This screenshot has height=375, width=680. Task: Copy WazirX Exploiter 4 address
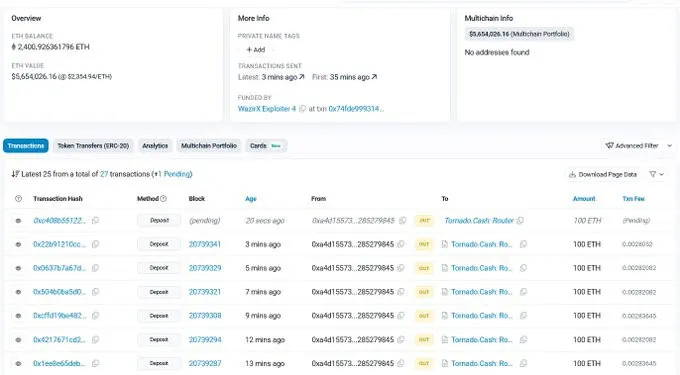coord(303,109)
